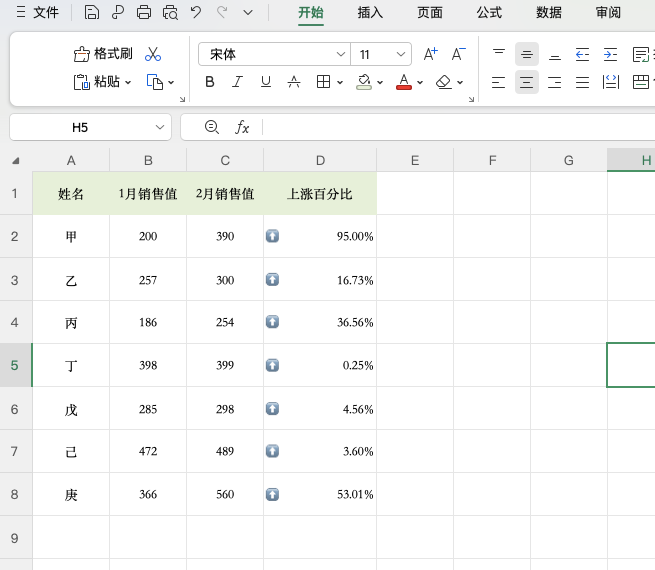Screen dimensions: 655x570
Task: Switch to the 插入 (Insert) tab
Action: [x=370, y=13]
